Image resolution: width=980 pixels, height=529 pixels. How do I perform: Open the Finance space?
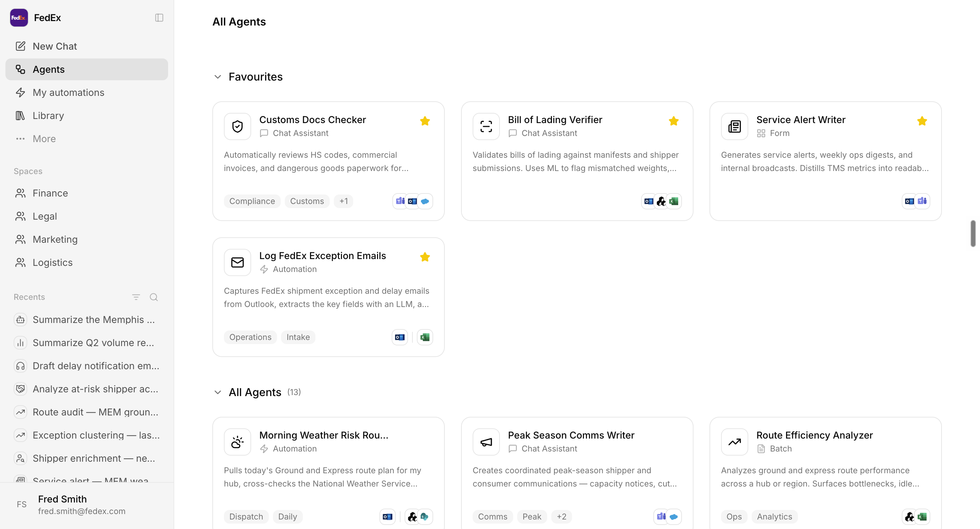click(x=87, y=193)
